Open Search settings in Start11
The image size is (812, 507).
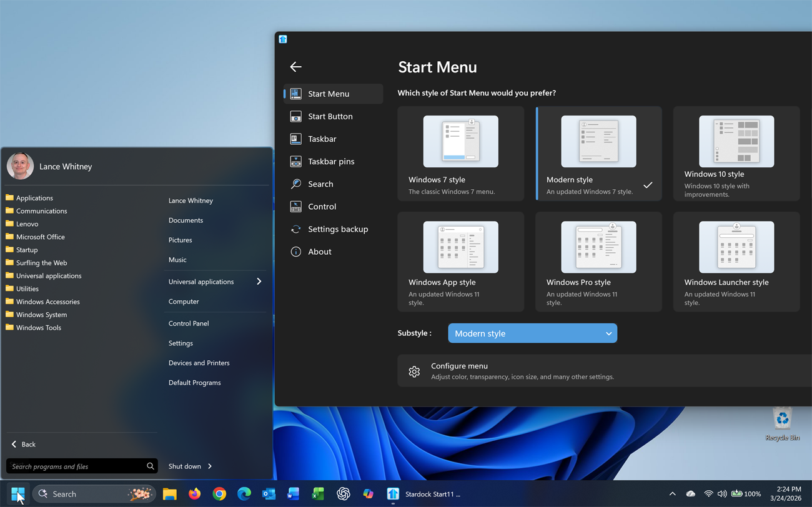pos(320,184)
